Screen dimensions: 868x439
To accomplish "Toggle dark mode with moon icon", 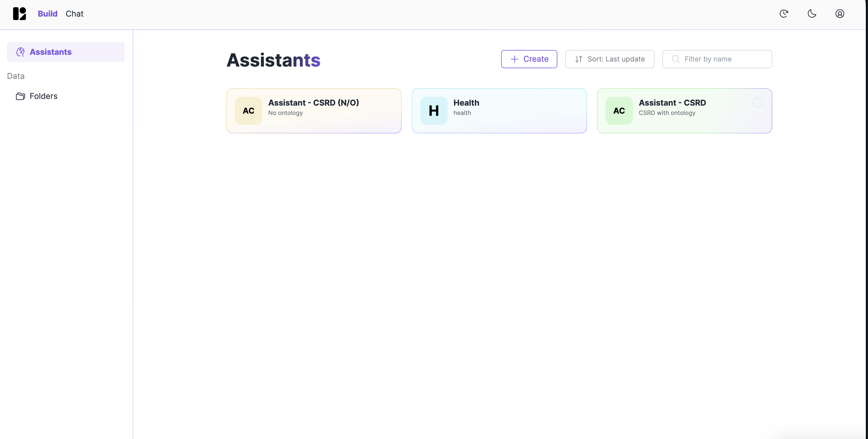I will pos(812,14).
